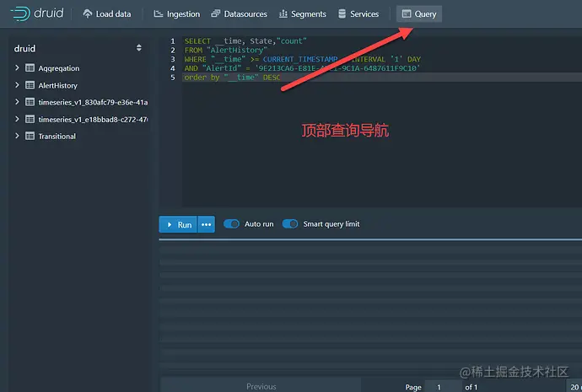The width and height of the screenshot is (582, 392).
Task: Click the Transitional table icon
Action: pyautogui.click(x=30, y=136)
